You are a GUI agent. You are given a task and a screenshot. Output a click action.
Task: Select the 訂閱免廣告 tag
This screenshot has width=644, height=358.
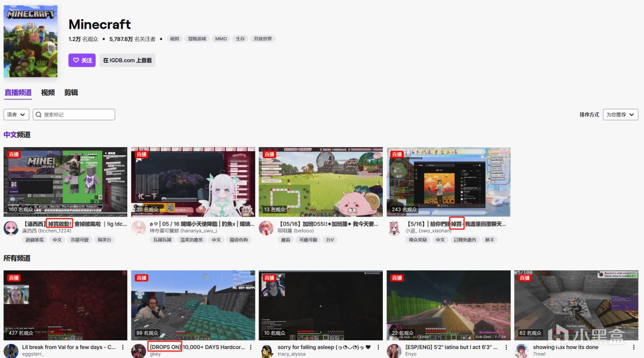point(465,240)
